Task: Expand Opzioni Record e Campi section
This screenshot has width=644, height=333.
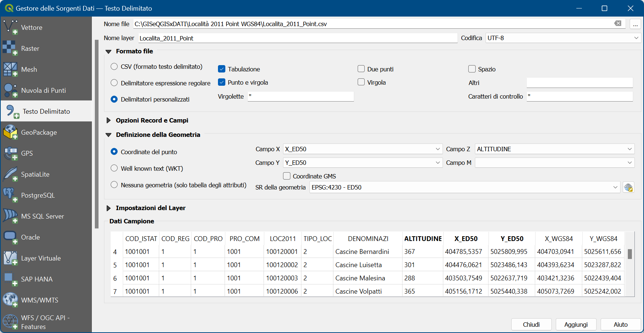Action: tap(108, 120)
